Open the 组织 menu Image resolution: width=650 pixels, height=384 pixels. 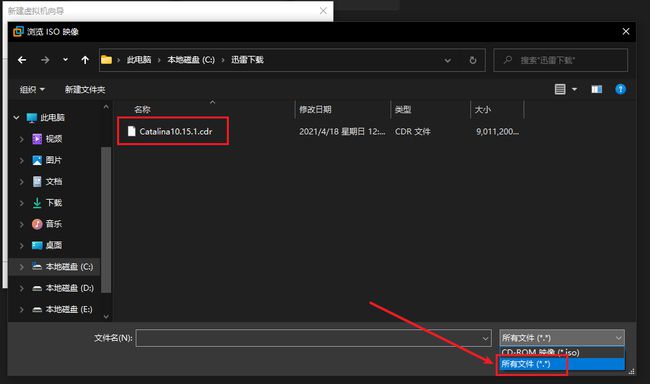coord(32,90)
